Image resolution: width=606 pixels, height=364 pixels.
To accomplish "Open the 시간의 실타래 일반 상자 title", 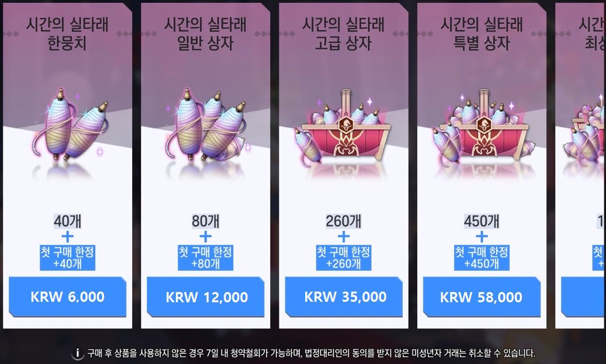I will (206, 34).
